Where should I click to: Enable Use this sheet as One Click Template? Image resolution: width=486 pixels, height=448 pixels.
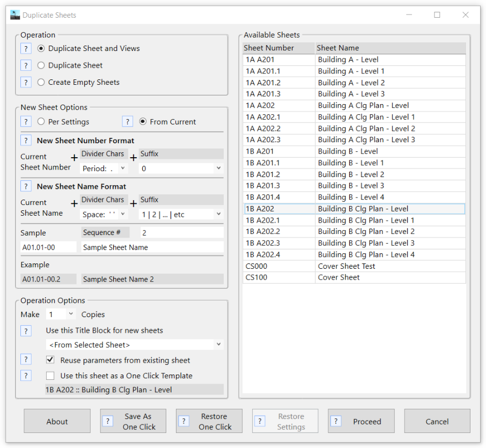click(x=50, y=376)
